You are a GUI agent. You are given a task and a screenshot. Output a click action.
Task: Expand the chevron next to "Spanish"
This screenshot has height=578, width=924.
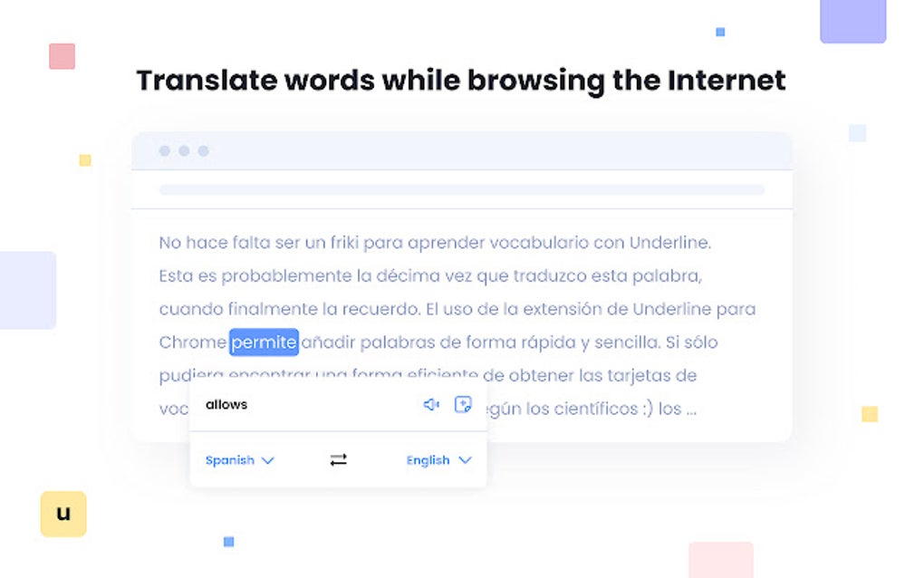click(x=268, y=460)
